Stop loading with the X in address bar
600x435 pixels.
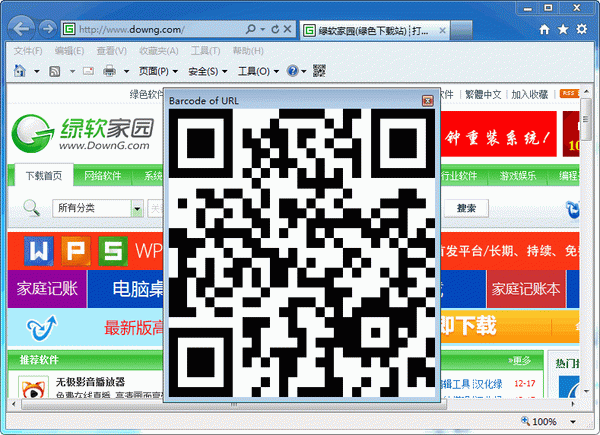click(x=288, y=29)
